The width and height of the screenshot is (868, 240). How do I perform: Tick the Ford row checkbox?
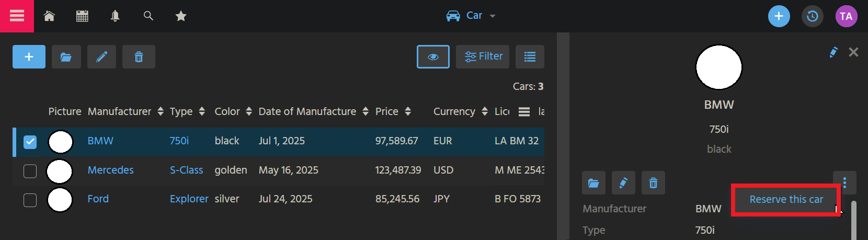coord(30,200)
